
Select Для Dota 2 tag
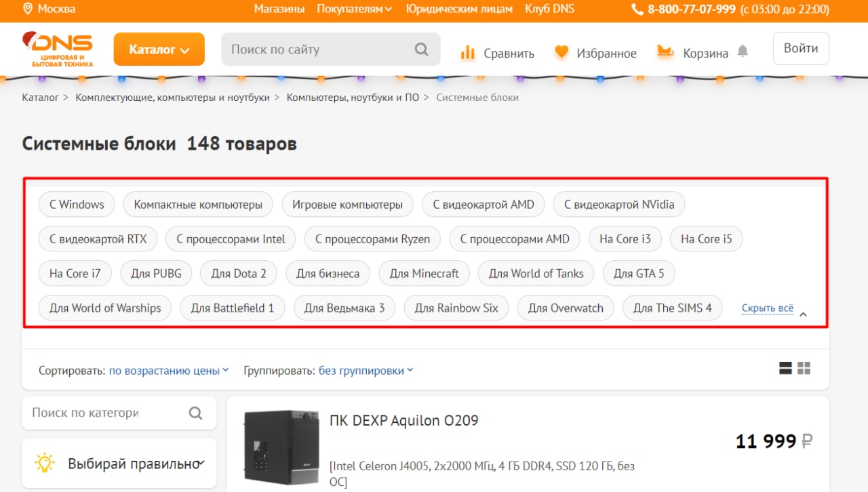(x=239, y=274)
